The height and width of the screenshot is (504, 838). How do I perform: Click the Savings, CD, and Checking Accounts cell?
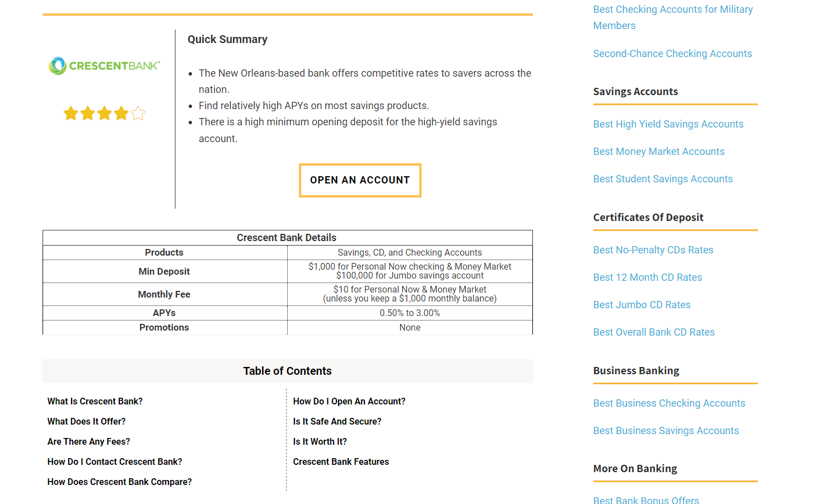coord(410,253)
